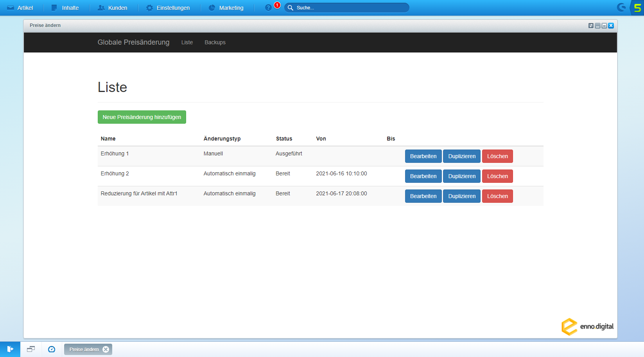The height and width of the screenshot is (357, 644).
Task: Click the Änderungstyp column header
Action: pyautogui.click(x=222, y=139)
